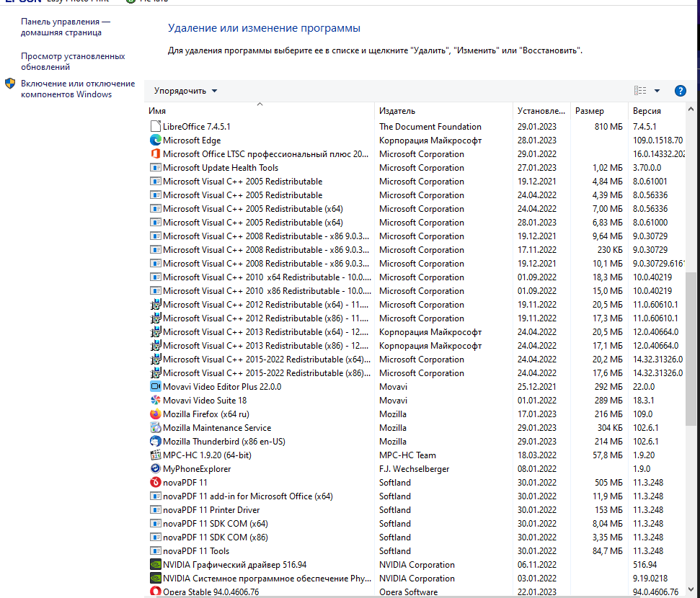Open Просмотр установленных обновлений link

point(73,61)
